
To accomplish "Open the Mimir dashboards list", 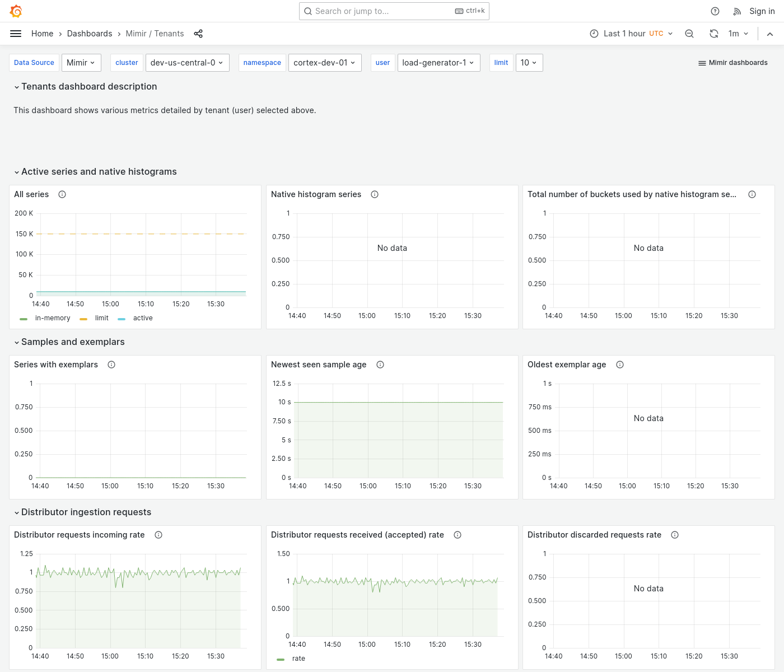I will click(732, 63).
